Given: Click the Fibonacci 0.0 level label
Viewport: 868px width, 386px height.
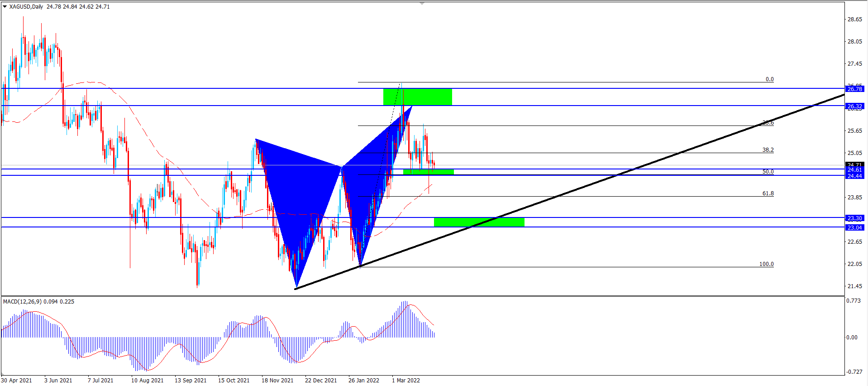Looking at the screenshot, I should pos(769,79).
